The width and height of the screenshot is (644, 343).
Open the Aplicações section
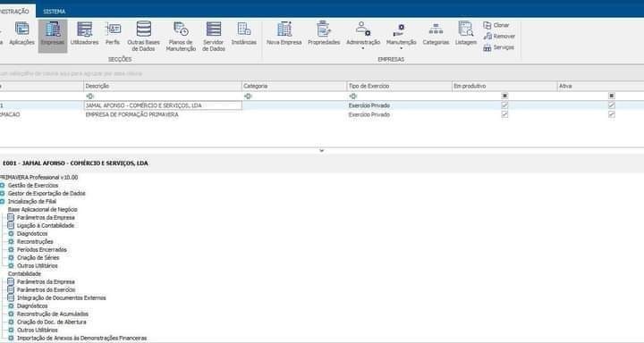[x=21, y=34]
